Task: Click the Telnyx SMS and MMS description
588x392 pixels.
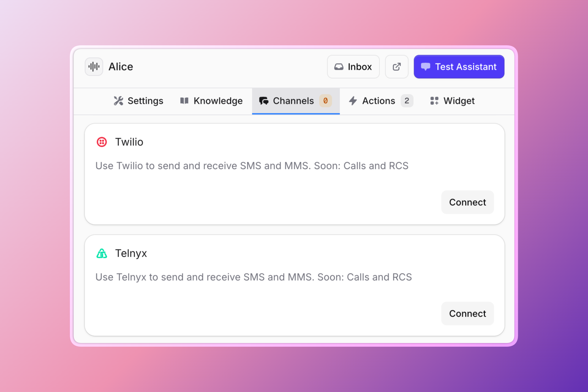Action: coord(254,277)
